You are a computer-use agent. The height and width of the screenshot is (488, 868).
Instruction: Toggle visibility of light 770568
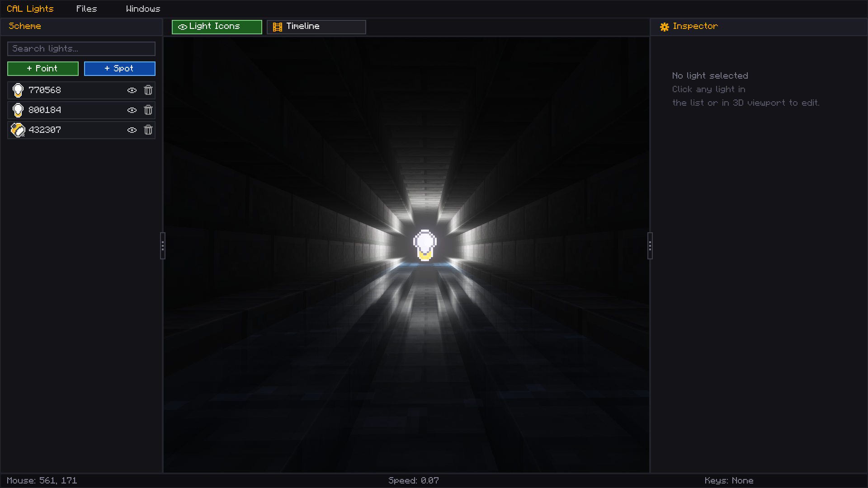point(132,90)
